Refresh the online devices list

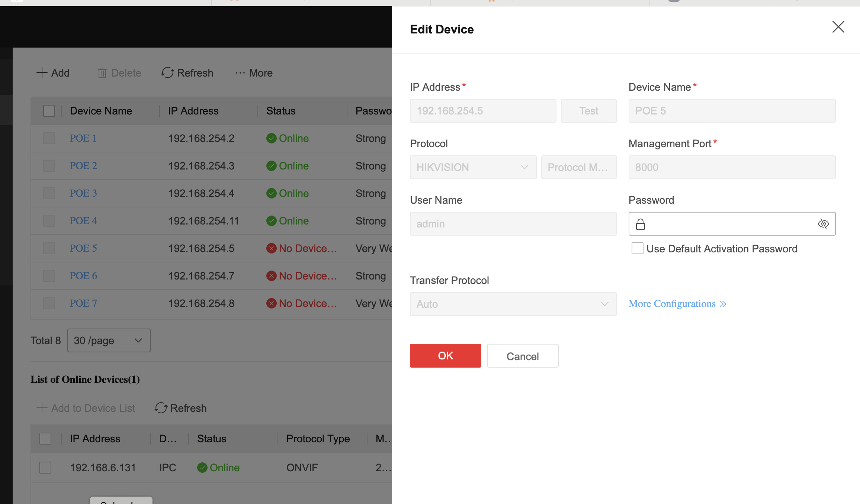click(x=181, y=408)
